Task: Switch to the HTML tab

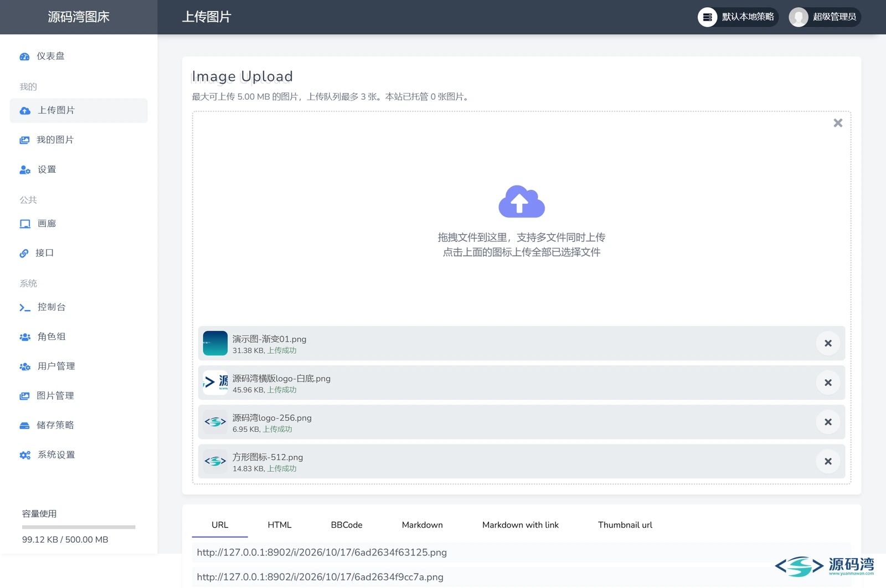Action: pyautogui.click(x=280, y=525)
